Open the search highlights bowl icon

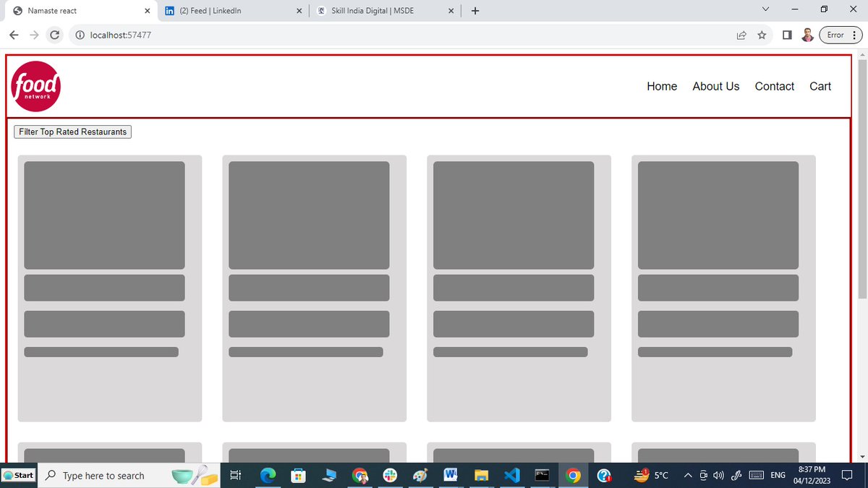pos(194,476)
